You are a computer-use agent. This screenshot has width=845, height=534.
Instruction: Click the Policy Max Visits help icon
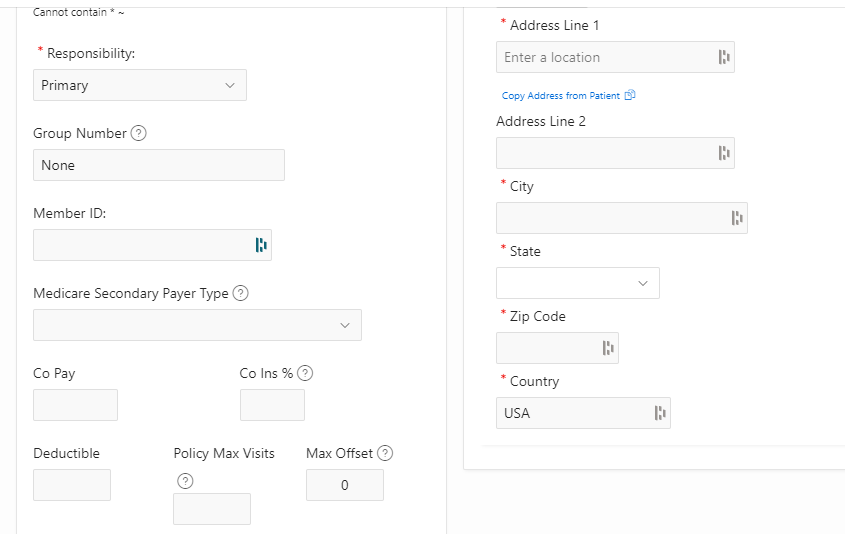pos(185,481)
